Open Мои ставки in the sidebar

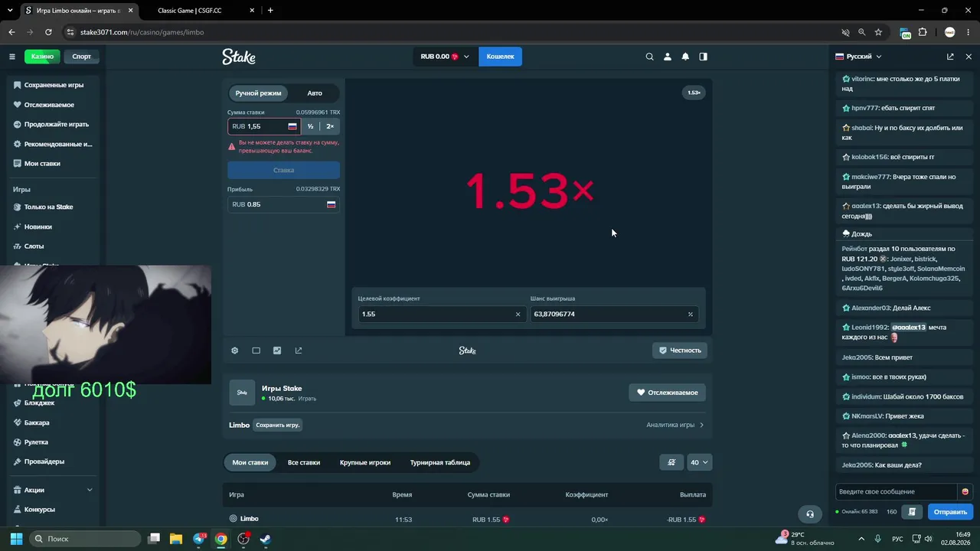click(53, 164)
